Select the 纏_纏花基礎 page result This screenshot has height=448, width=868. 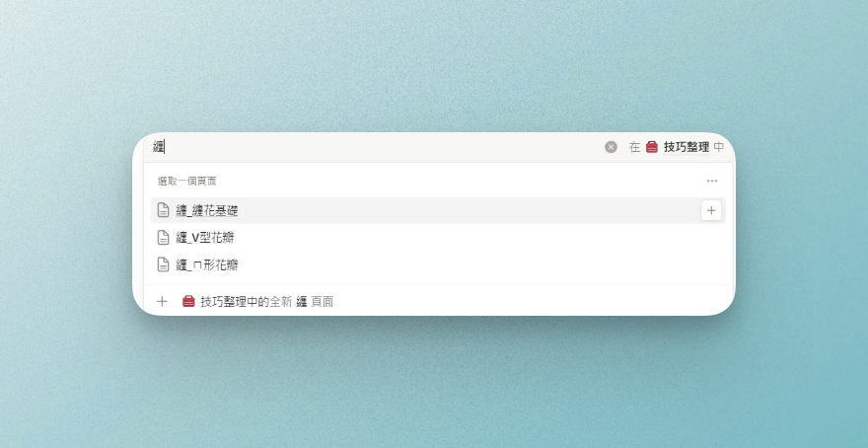pyautogui.click(x=207, y=210)
